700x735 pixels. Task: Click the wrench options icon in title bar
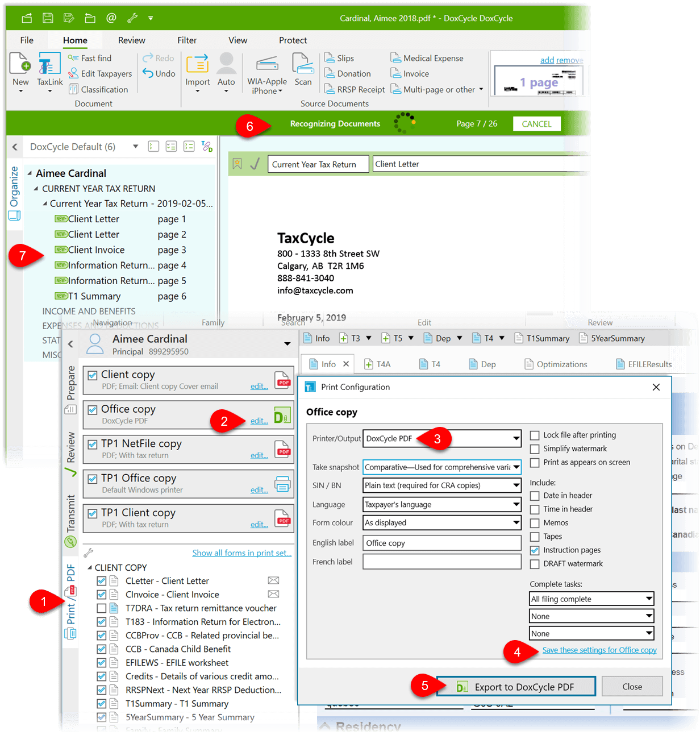[x=132, y=18]
